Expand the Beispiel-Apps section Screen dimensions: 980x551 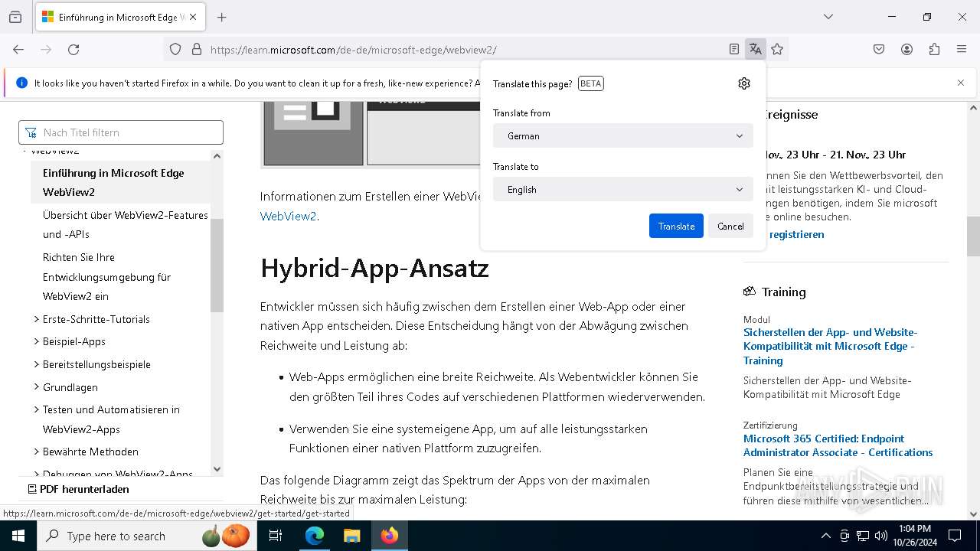click(74, 341)
